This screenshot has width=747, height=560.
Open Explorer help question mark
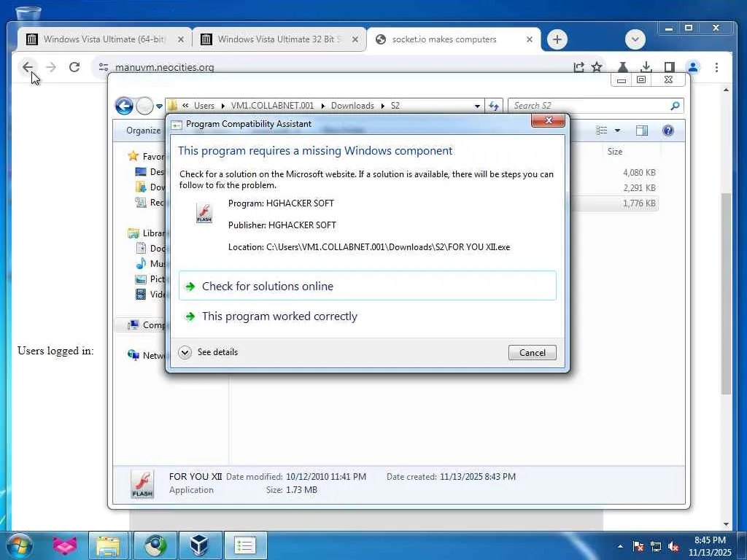668,131
